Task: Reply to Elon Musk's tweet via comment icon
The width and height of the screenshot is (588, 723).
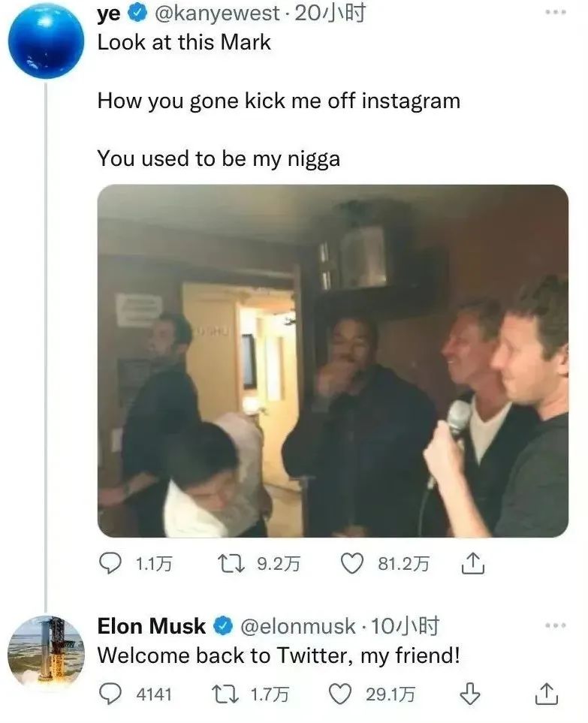Action: 110,694
